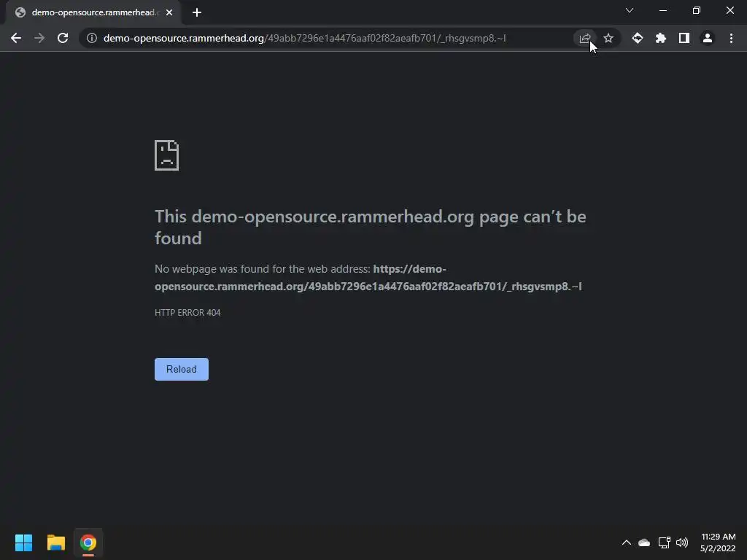Image resolution: width=747 pixels, height=560 pixels.
Task: Share this page icon in address bar
Action: 585,38
